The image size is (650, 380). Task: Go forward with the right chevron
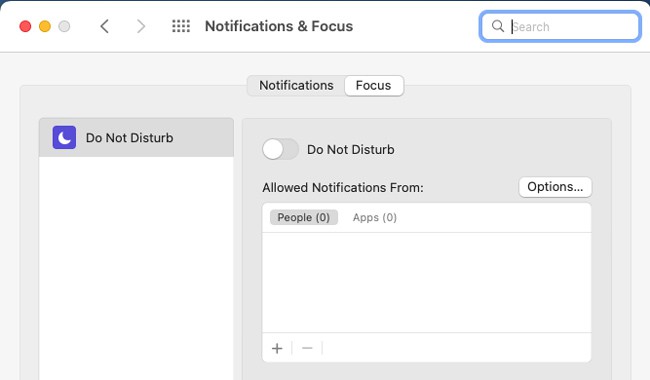pos(141,27)
